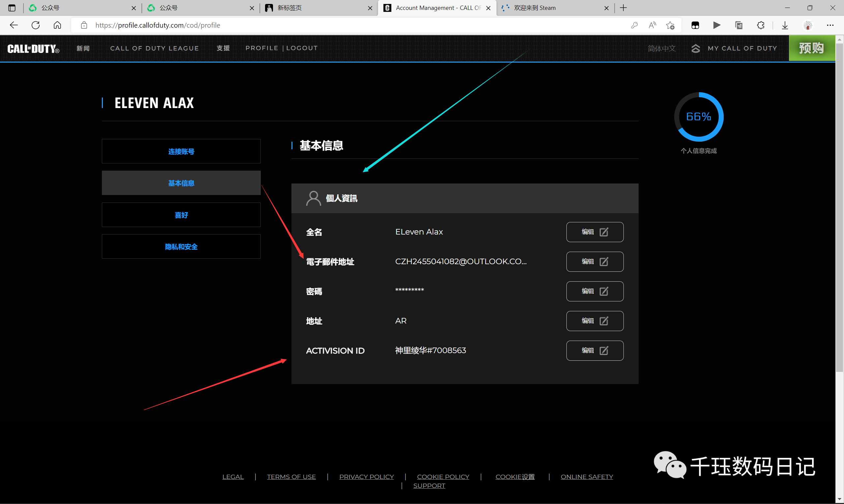This screenshot has height=504, width=844.
Task: Edit the Activision ID entry
Action: 594,350
